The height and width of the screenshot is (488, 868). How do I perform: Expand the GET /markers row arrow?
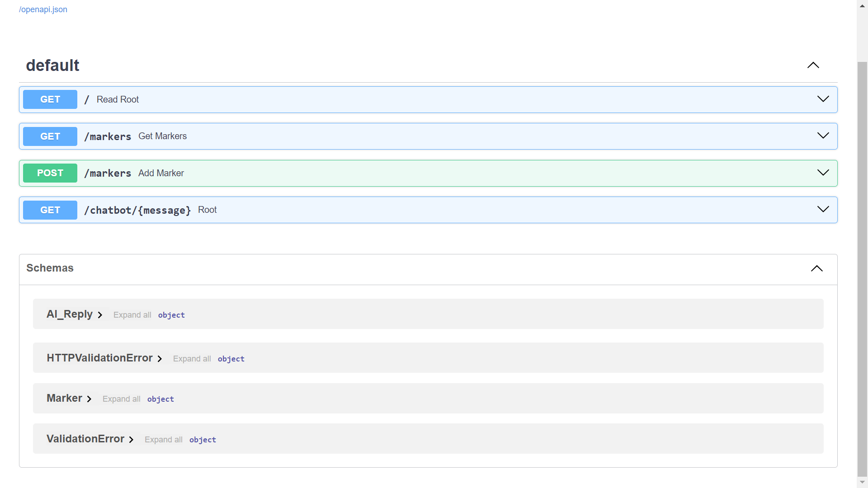click(x=823, y=136)
